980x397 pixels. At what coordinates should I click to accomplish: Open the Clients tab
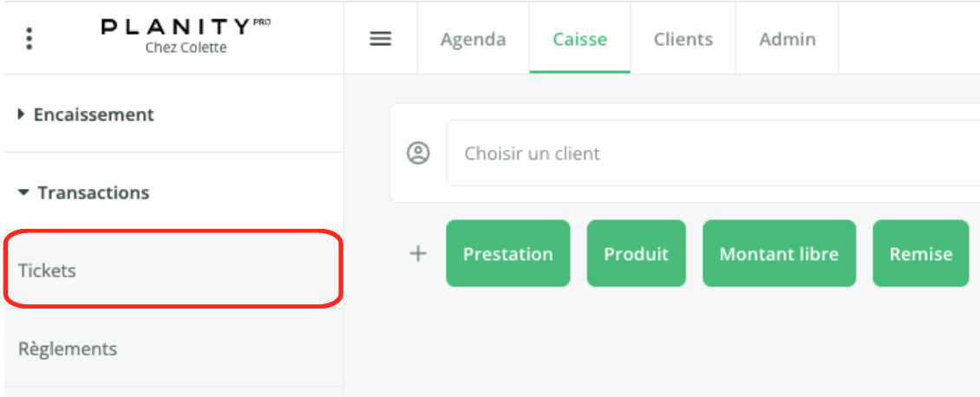pos(683,39)
